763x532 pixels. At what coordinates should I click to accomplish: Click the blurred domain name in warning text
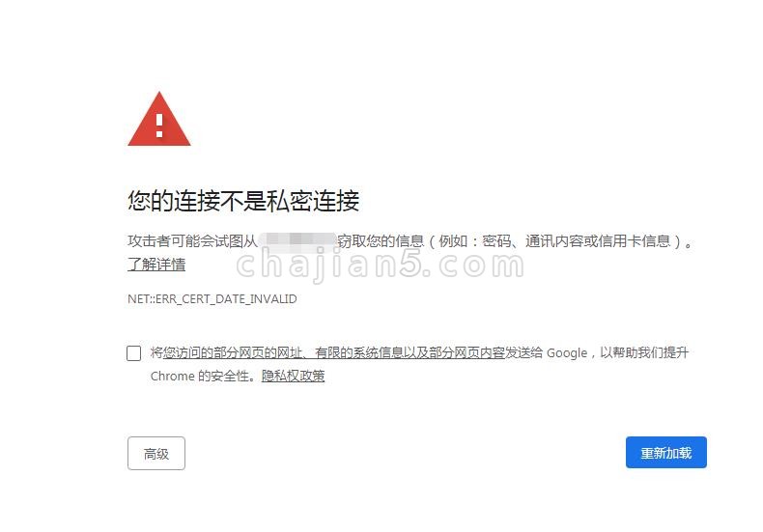point(297,240)
